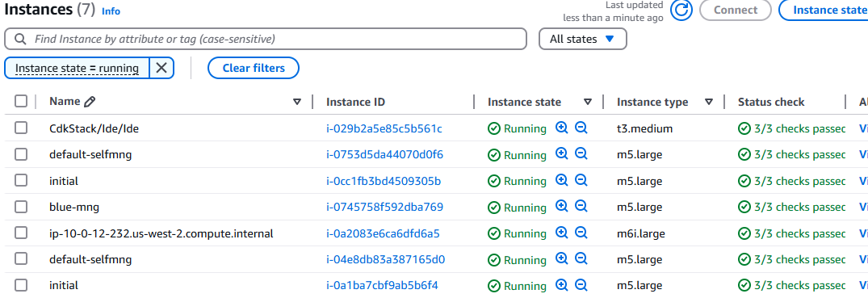Click 3/3 checks passed for CdkStack/Ide/Ide

tap(792, 128)
